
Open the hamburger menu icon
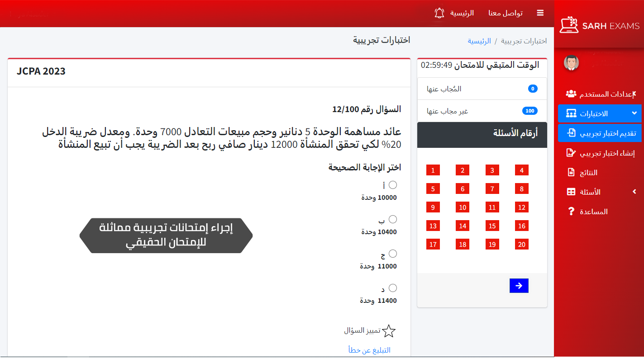pyautogui.click(x=540, y=13)
